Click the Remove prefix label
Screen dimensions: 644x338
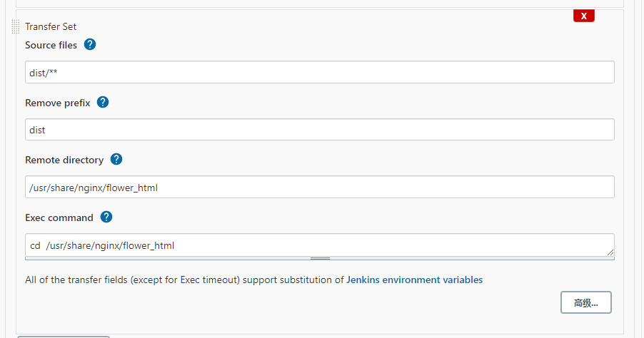click(x=57, y=103)
